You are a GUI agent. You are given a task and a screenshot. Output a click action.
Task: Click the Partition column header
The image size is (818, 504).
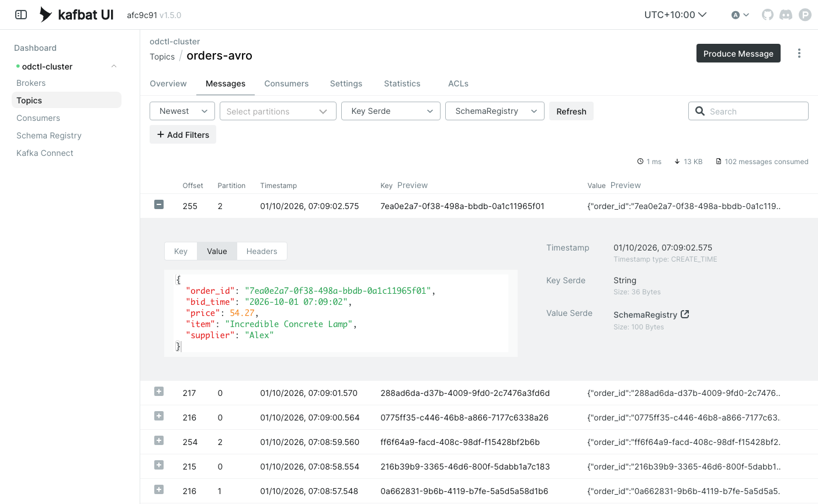pyautogui.click(x=231, y=185)
